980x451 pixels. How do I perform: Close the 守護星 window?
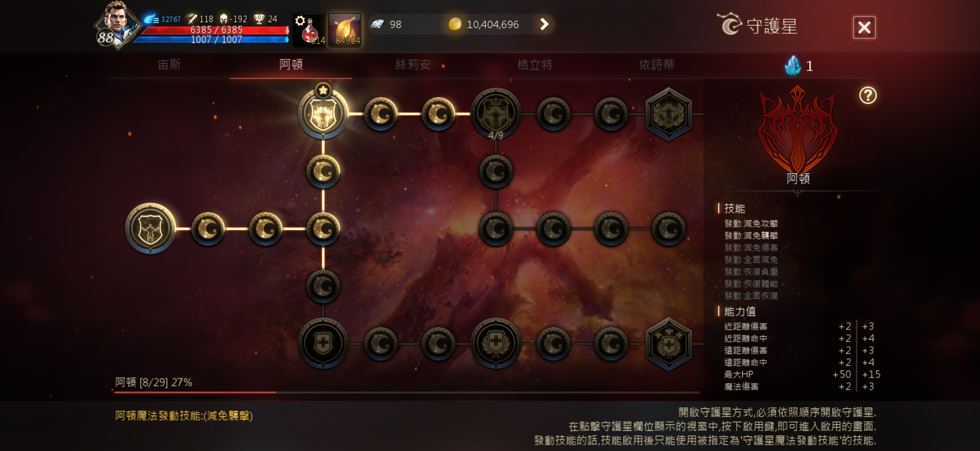[x=864, y=27]
